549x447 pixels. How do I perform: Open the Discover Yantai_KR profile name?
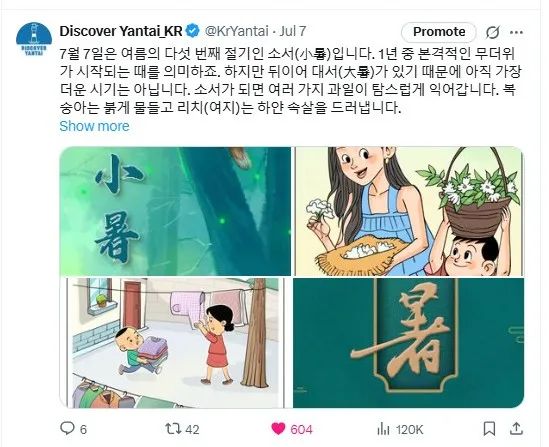(121, 31)
